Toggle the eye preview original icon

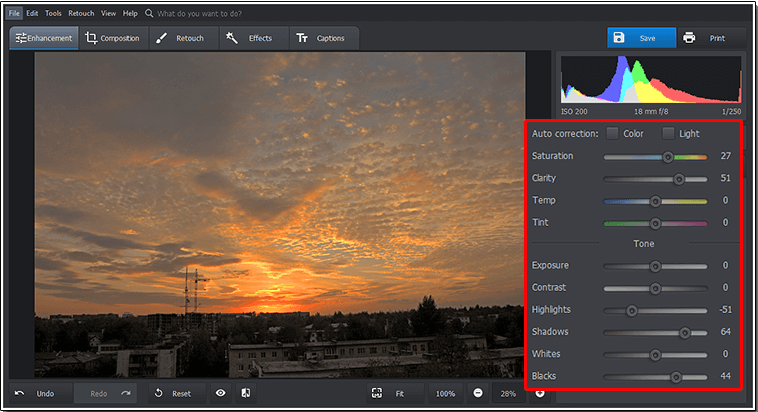pos(220,393)
